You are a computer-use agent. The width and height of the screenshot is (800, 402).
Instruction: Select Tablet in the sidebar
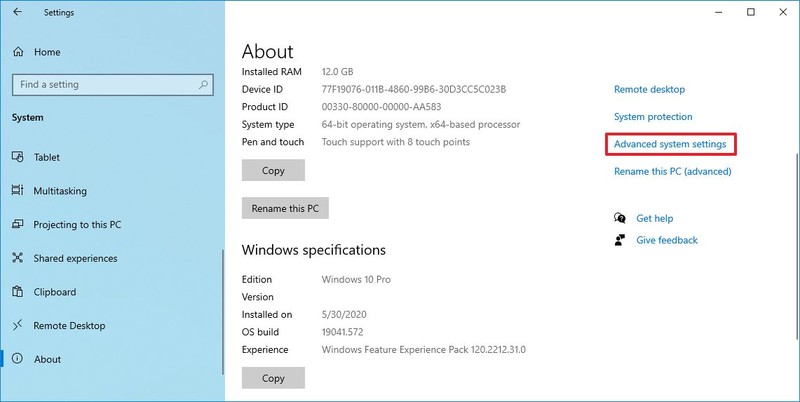pyautogui.click(x=46, y=158)
